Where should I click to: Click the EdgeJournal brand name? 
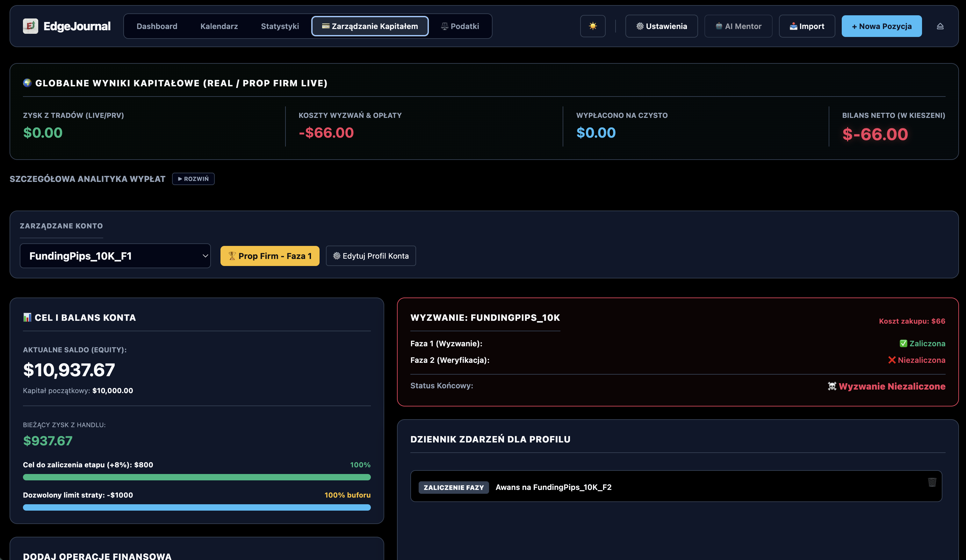point(77,26)
